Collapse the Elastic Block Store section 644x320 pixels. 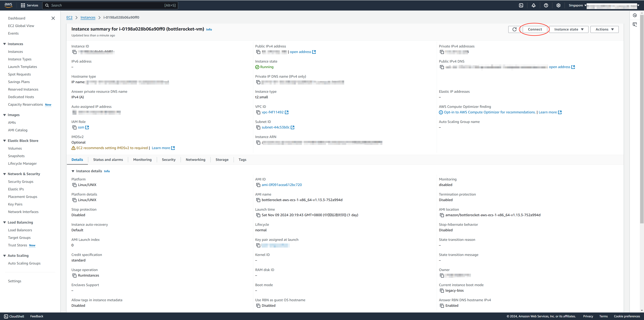(5, 141)
